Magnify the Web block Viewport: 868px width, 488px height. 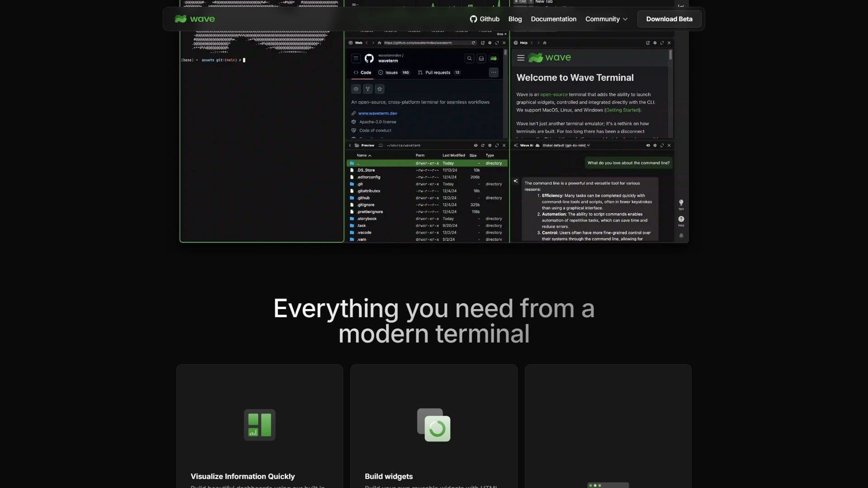[x=497, y=43]
